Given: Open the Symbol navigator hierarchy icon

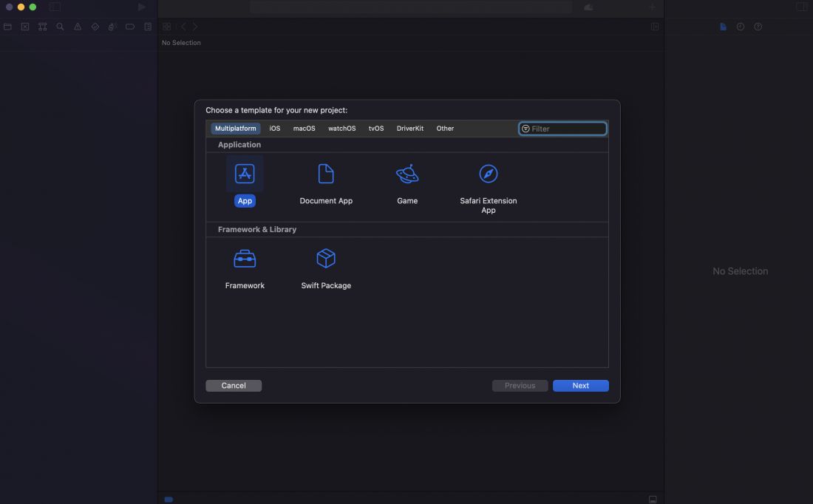Looking at the screenshot, I should tap(43, 27).
